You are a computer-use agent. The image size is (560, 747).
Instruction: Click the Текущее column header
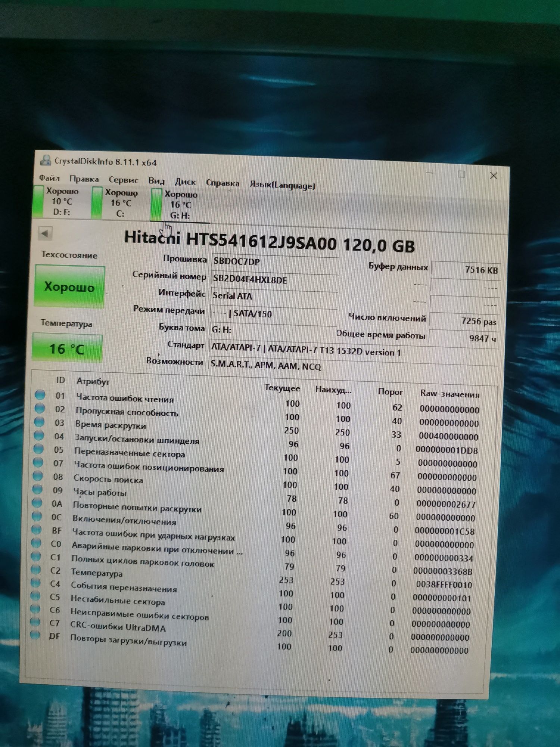[x=282, y=388]
